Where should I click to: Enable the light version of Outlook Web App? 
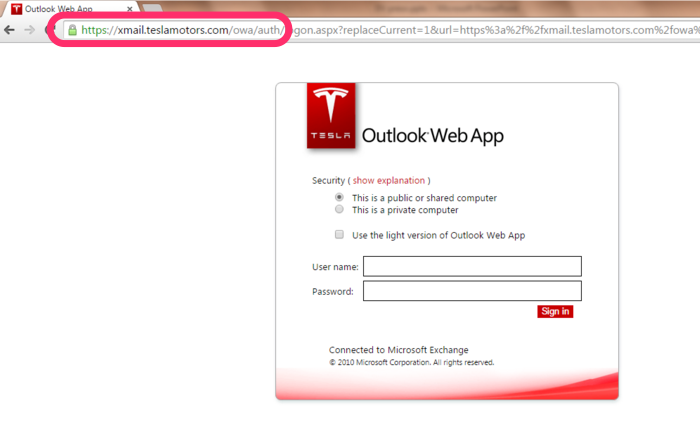point(339,234)
